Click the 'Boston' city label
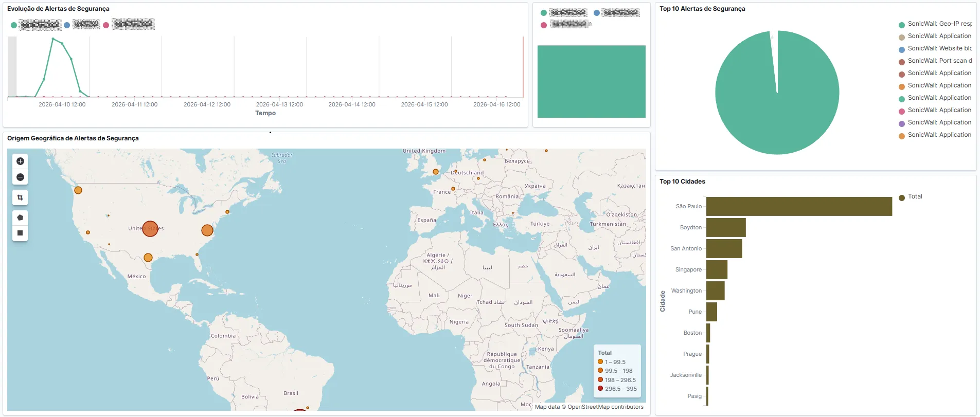The width and height of the screenshot is (980, 417). click(x=692, y=333)
